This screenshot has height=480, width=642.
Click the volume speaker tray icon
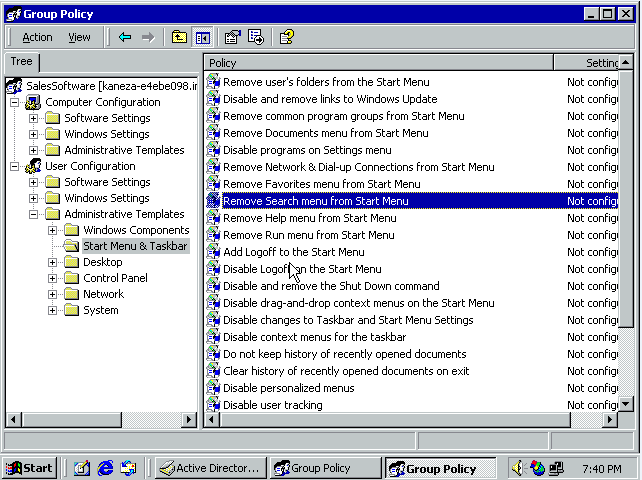click(x=518, y=468)
